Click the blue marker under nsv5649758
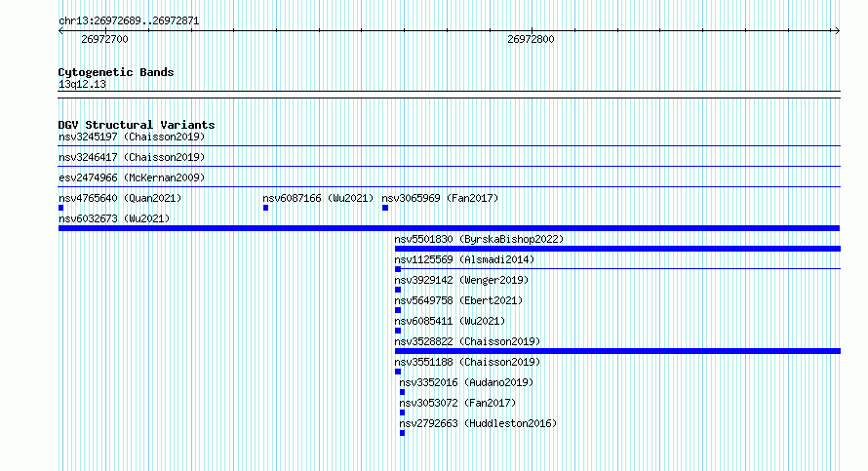The width and height of the screenshot is (868, 471). tap(398, 310)
